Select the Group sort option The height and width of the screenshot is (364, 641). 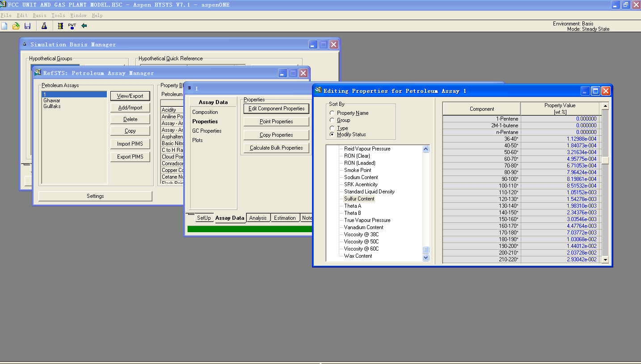[332, 120]
